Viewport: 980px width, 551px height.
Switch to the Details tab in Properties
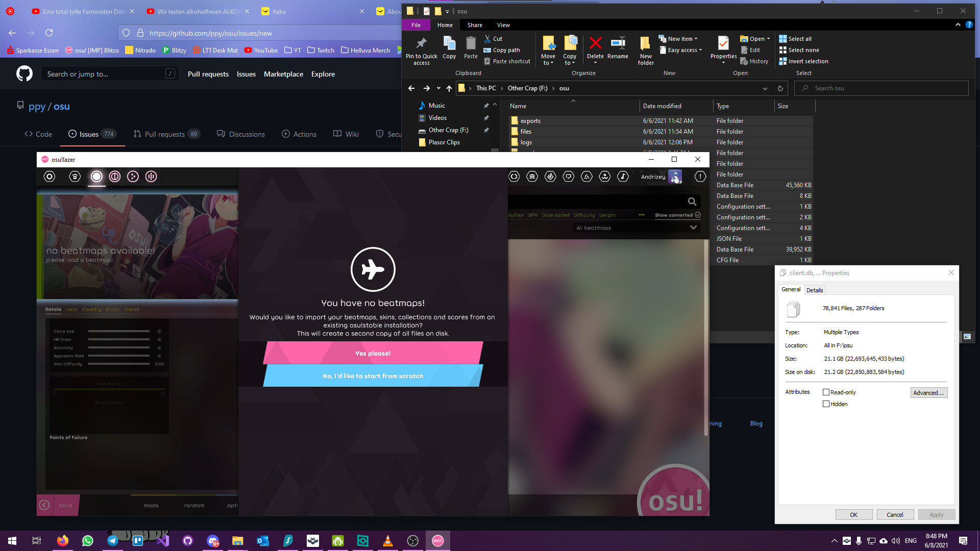[x=815, y=290]
